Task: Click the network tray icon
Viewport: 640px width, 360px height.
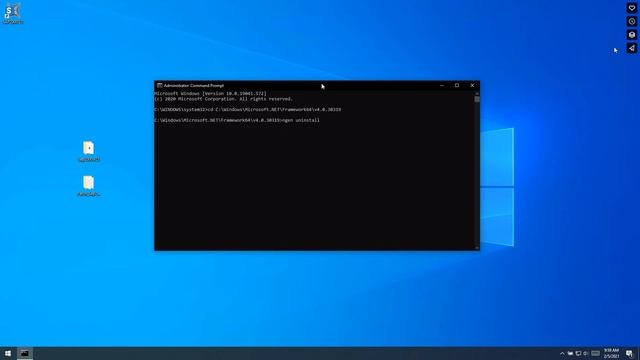Action: click(x=578, y=353)
